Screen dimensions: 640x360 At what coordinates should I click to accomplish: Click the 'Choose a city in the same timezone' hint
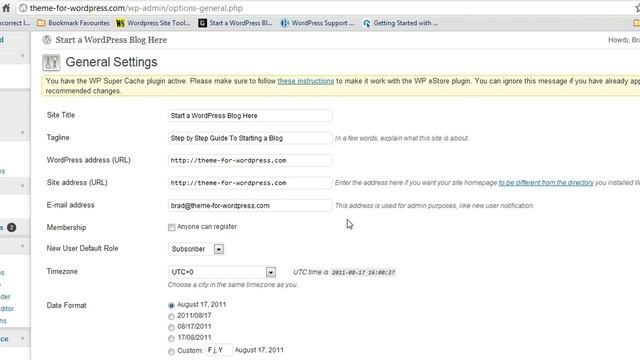[x=233, y=285]
